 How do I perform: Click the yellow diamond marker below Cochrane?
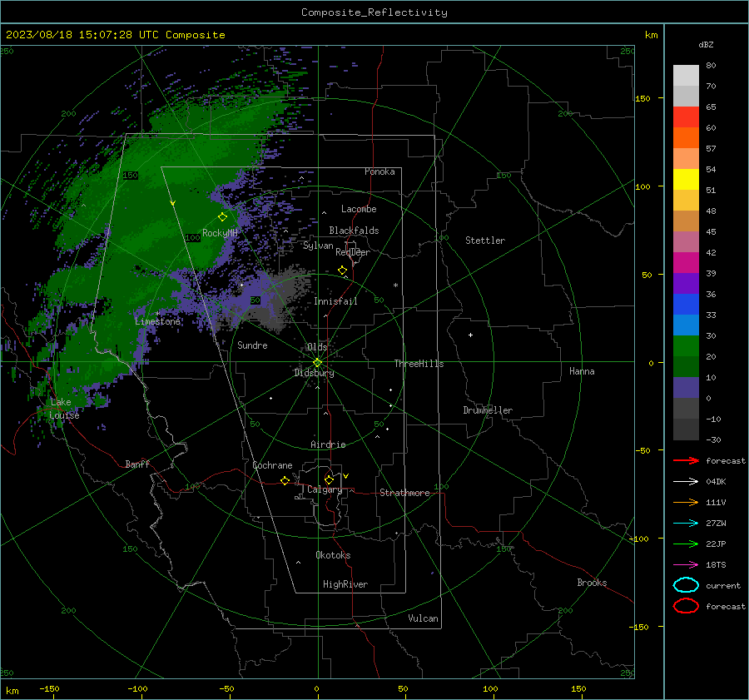(285, 480)
